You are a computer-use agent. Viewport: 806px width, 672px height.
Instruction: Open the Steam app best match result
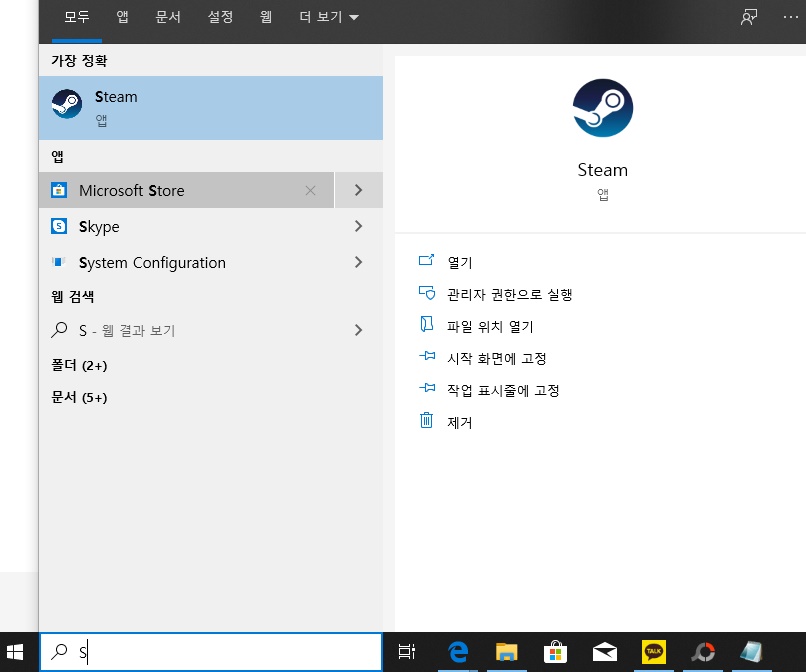pyautogui.click(x=210, y=108)
